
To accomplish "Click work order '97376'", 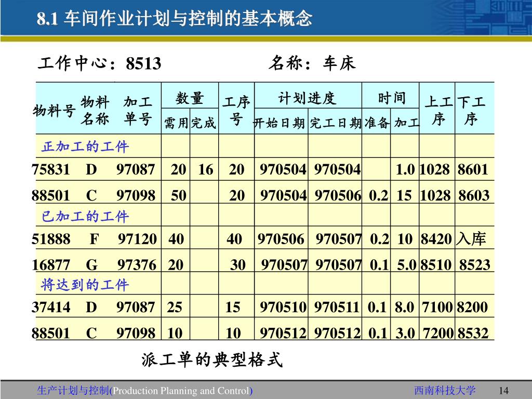I will coord(137,264).
